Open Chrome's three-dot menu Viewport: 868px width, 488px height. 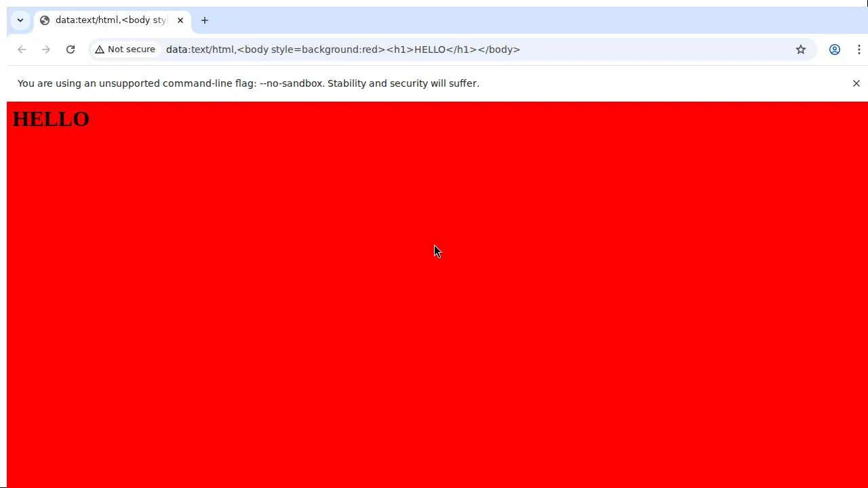click(859, 49)
